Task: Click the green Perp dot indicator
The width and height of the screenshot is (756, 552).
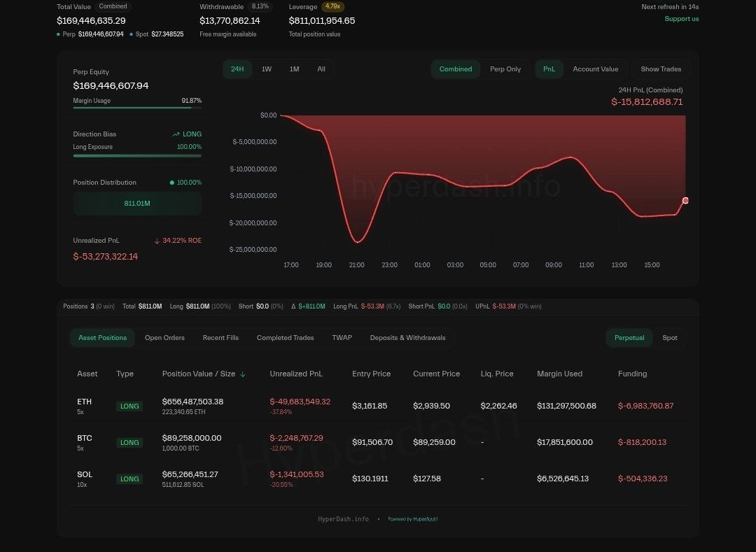Action: click(59, 34)
